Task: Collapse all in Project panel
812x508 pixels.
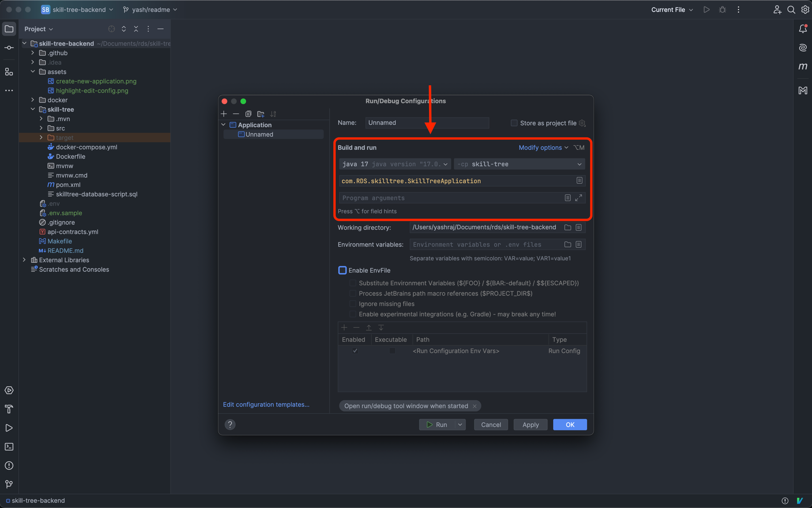Action: [x=136, y=29]
